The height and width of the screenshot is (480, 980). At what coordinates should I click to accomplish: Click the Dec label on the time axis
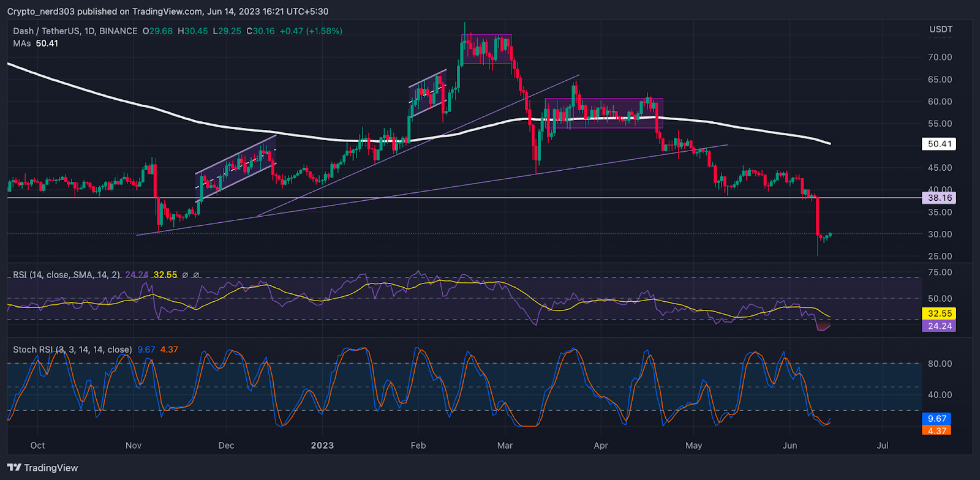click(226, 446)
